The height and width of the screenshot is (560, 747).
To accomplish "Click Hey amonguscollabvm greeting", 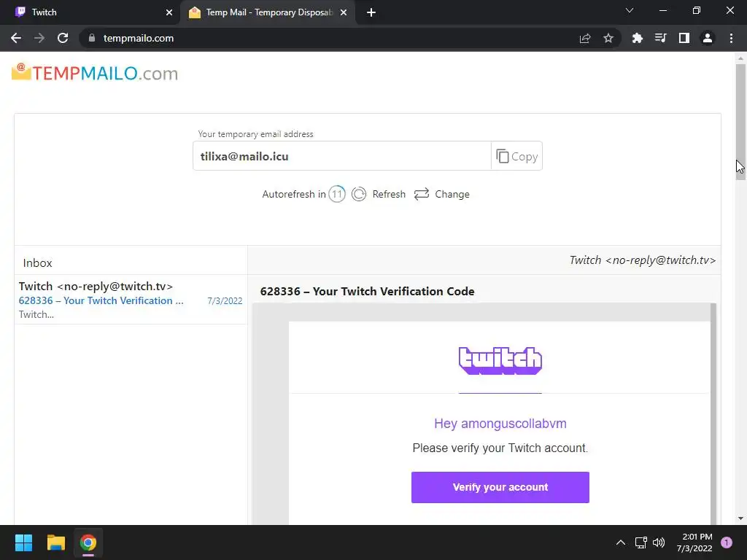I will point(500,424).
